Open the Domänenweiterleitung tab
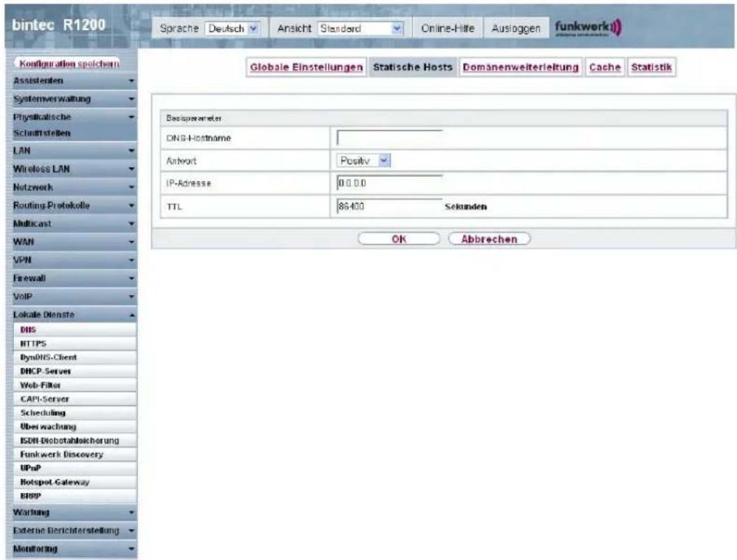The width and height of the screenshot is (737, 560). (x=520, y=67)
